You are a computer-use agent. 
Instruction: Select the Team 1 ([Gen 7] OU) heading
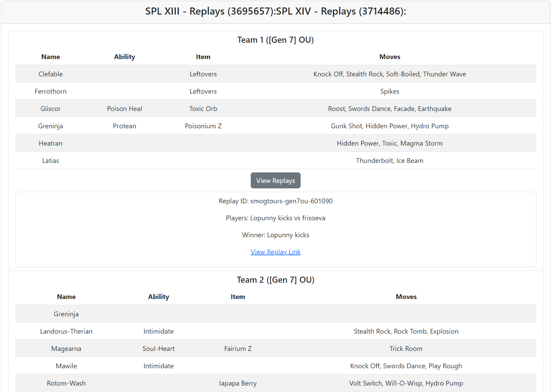tap(275, 40)
